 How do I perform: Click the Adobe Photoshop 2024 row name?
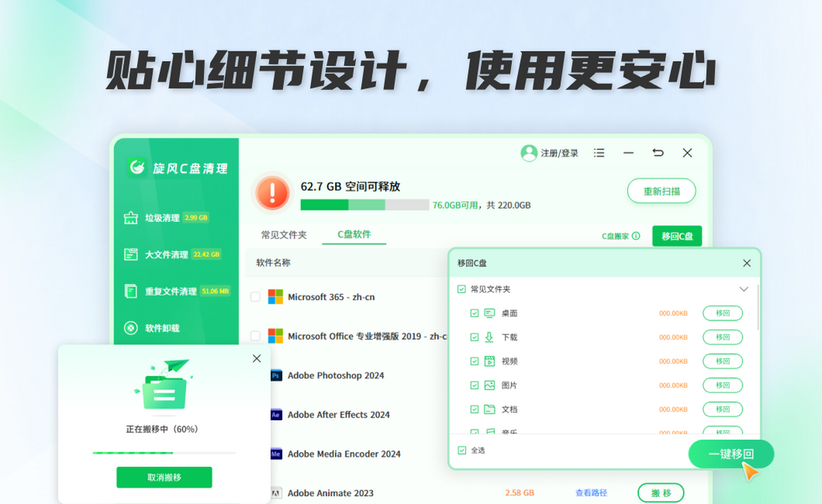(336, 375)
